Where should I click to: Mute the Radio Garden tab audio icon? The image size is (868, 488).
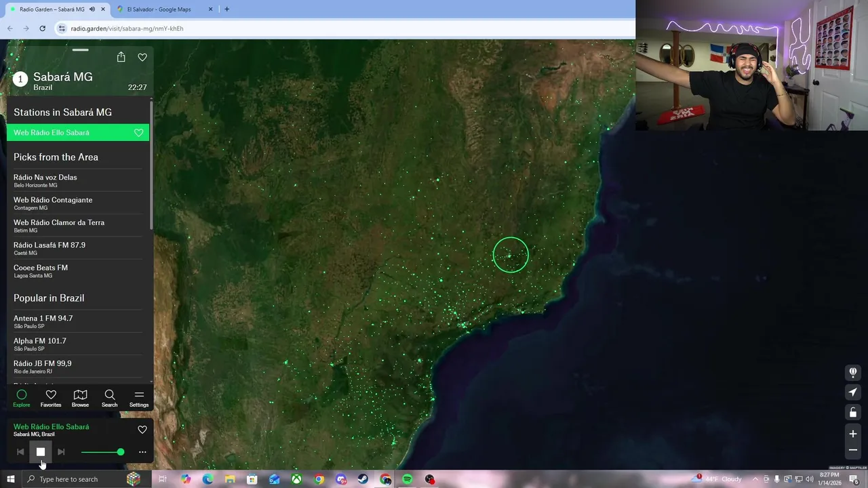coord(92,9)
